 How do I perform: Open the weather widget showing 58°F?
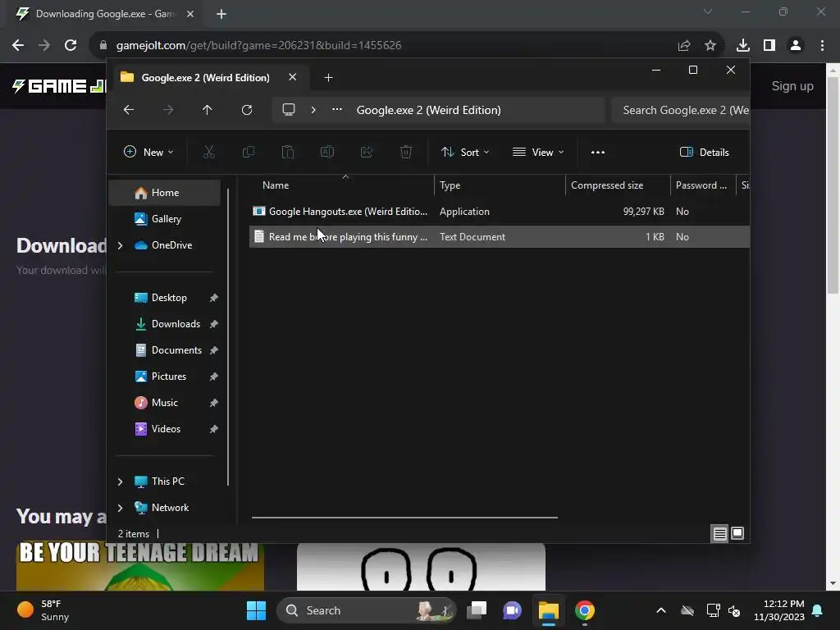point(43,610)
